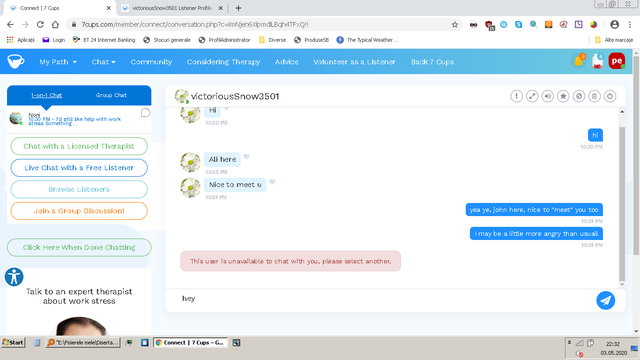Image resolution: width=640 pixels, height=360 pixels.
Task: Expand Alte marcaje bookmarks folder
Action: click(614, 40)
